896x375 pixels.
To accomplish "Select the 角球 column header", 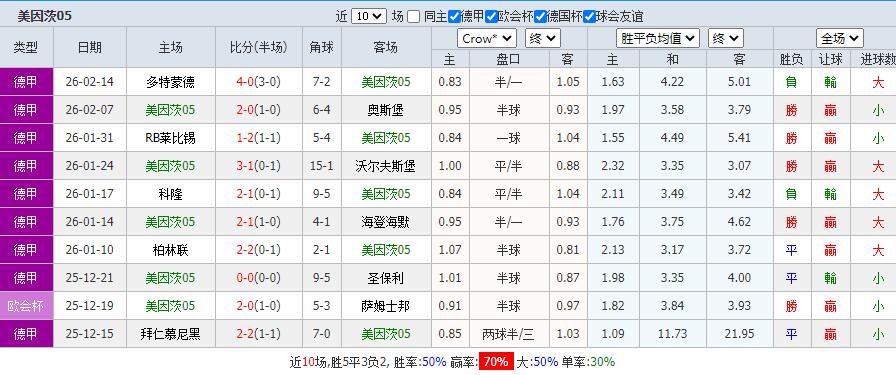I will (x=322, y=47).
